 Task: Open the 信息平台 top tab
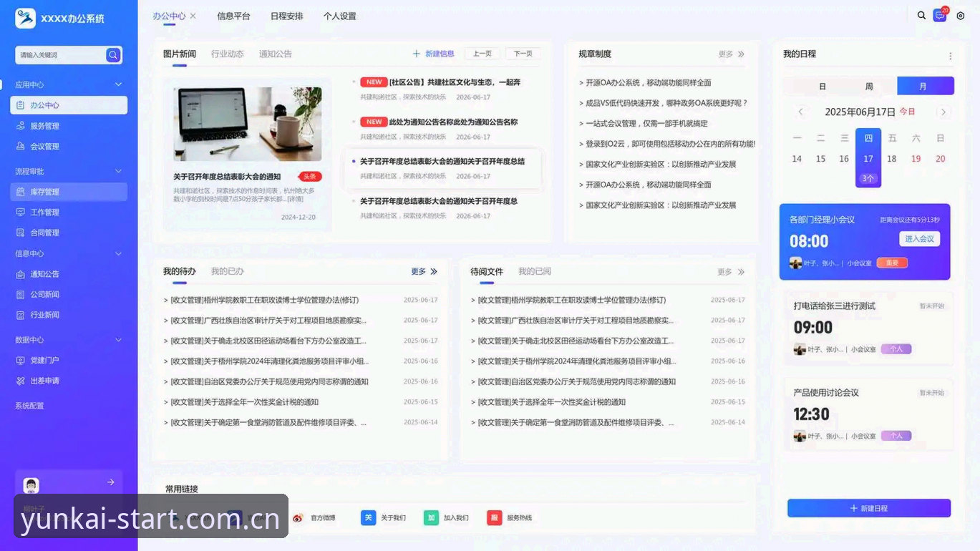(x=233, y=16)
